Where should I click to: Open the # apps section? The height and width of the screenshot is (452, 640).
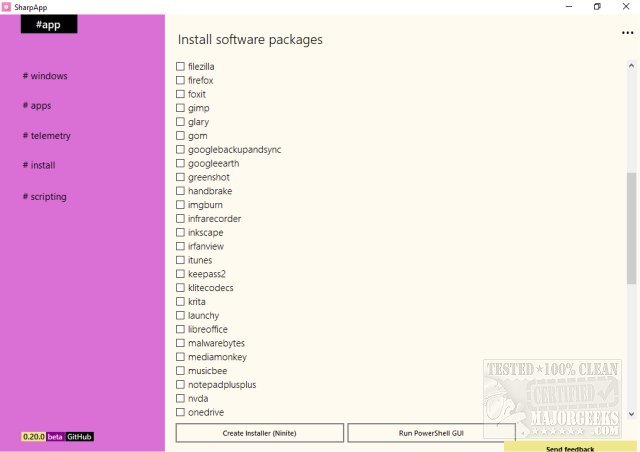click(37, 106)
